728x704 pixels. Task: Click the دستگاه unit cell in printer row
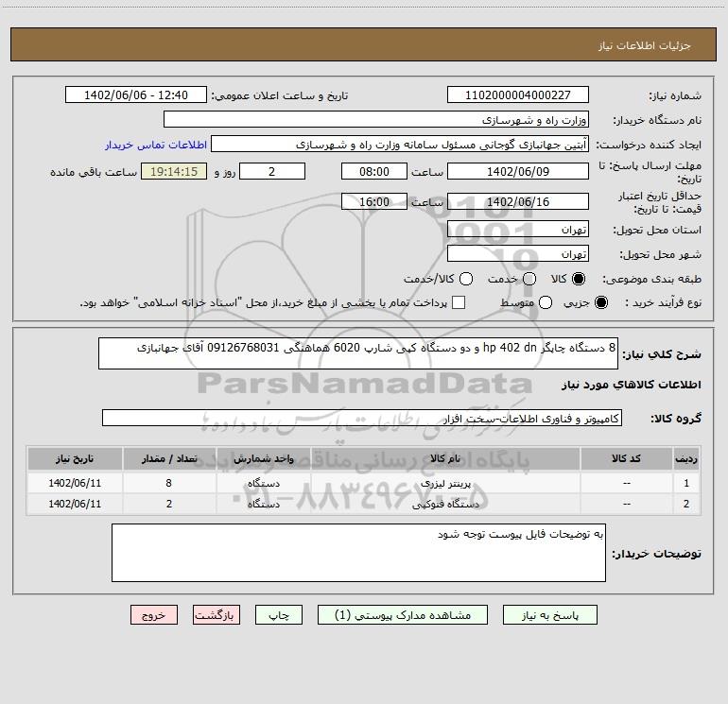(x=263, y=483)
